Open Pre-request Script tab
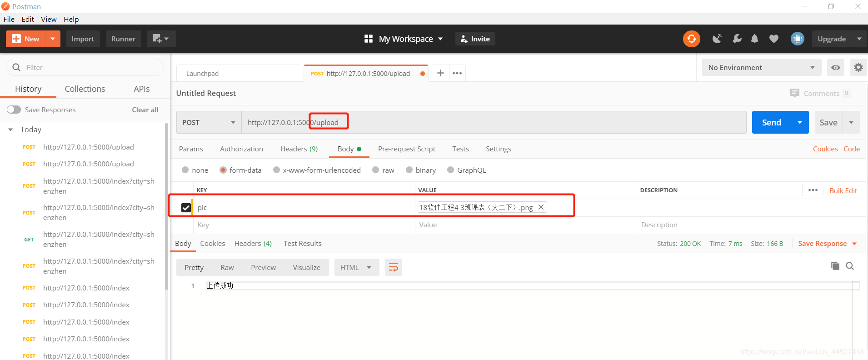The image size is (868, 360). tap(407, 149)
